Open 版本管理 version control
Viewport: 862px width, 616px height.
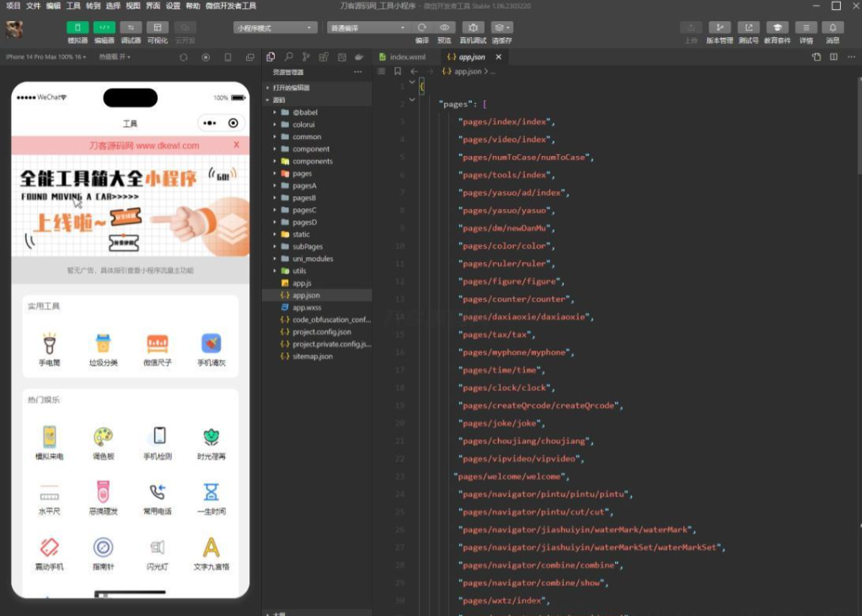point(719,28)
